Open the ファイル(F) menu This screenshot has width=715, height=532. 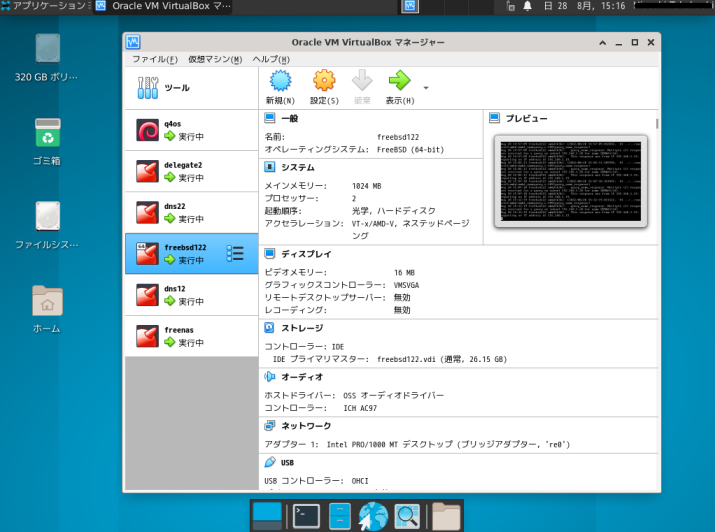tap(155, 59)
